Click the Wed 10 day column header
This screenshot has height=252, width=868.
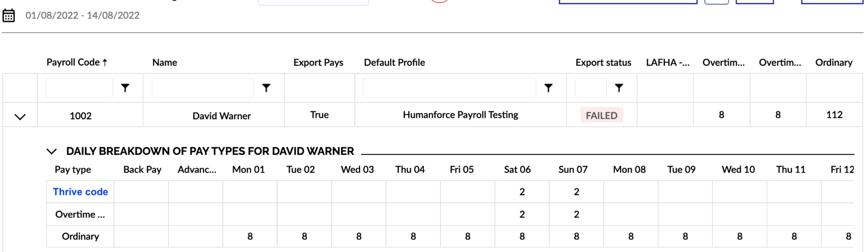[x=738, y=169]
